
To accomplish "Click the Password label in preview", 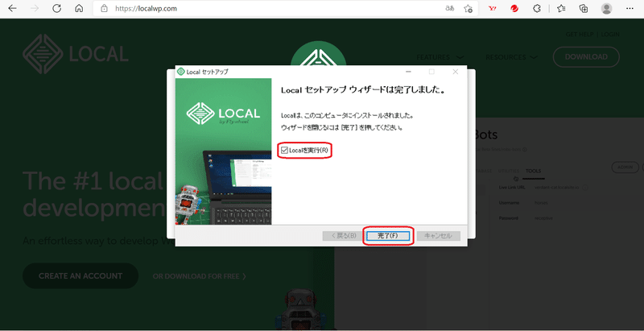I will pos(509,218).
